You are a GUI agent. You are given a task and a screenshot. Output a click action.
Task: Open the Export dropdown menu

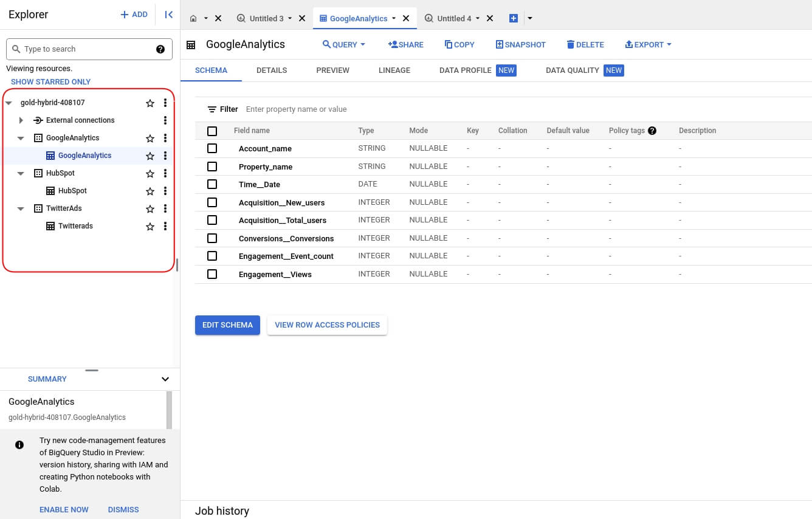648,44
